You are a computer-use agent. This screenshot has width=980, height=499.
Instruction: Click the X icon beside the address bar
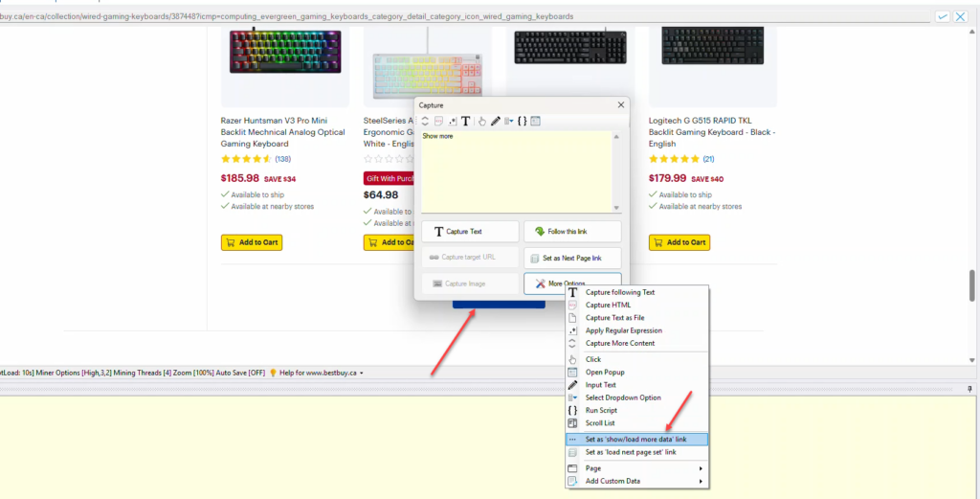pyautogui.click(x=961, y=16)
